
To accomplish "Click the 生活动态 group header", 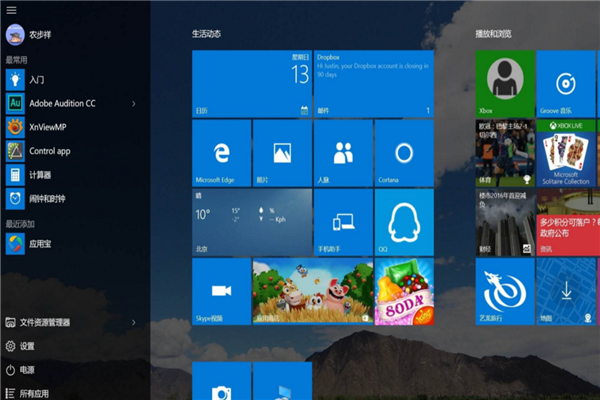I will pos(206,34).
